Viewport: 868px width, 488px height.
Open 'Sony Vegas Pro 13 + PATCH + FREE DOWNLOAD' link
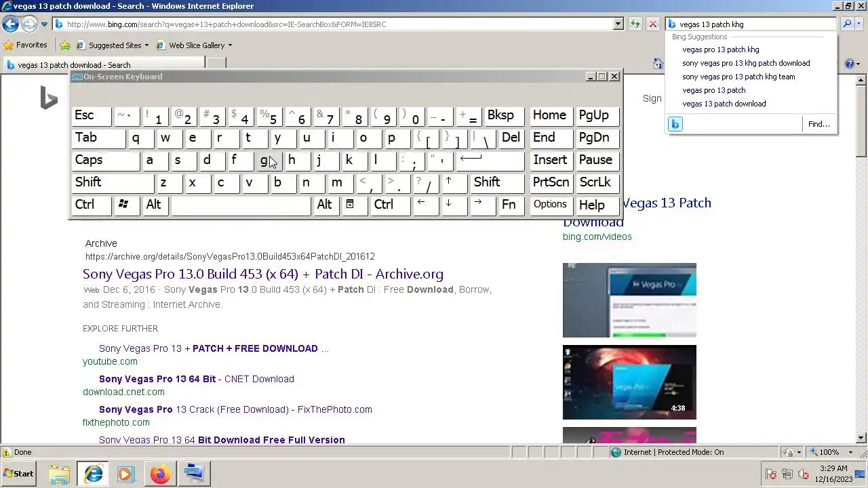pyautogui.click(x=208, y=348)
